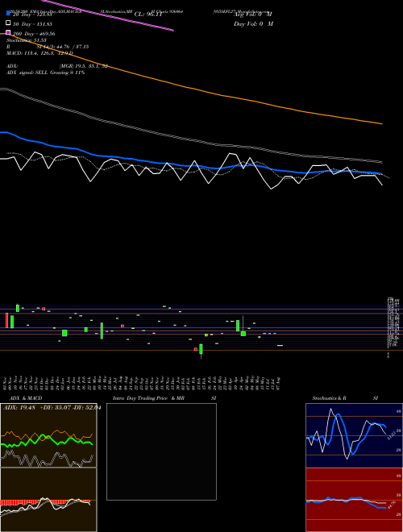Click the 'Avg Vol: 0 M' label
The width and height of the screenshot is (403, 532).
tap(253, 15)
